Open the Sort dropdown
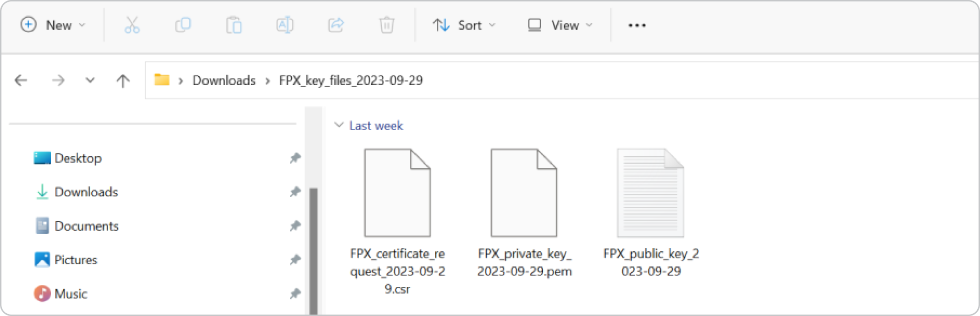 464,25
